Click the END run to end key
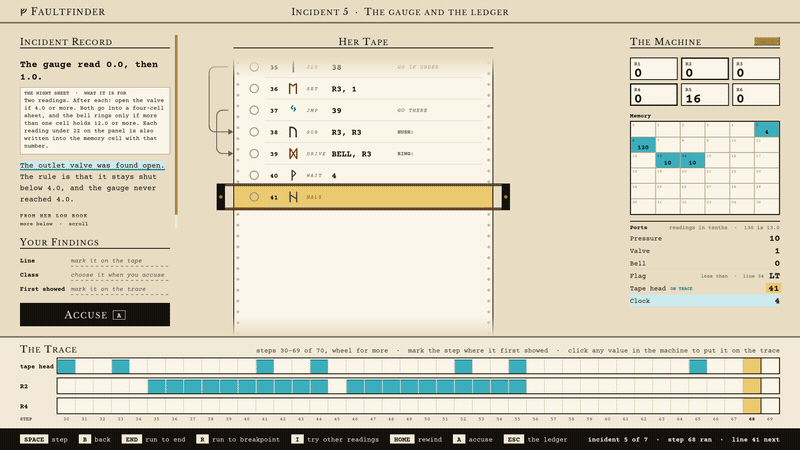Screen dimensions: 800x450 coord(154,439)
